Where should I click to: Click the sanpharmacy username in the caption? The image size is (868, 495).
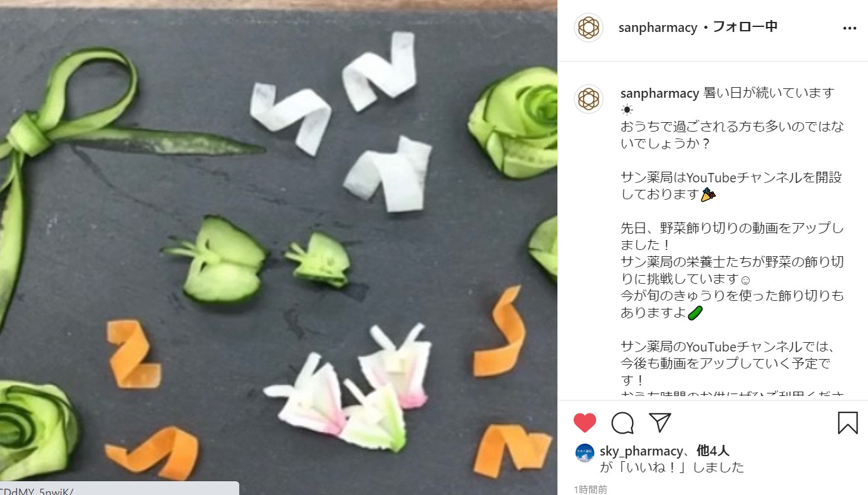(x=659, y=93)
